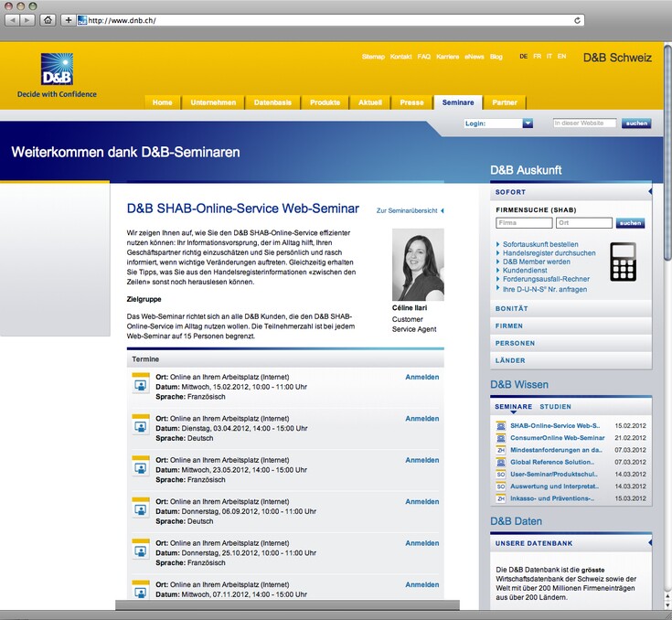Click Anmelden for the 25.10.2012 seminar
Screen dimensions: 672x620
point(422,543)
